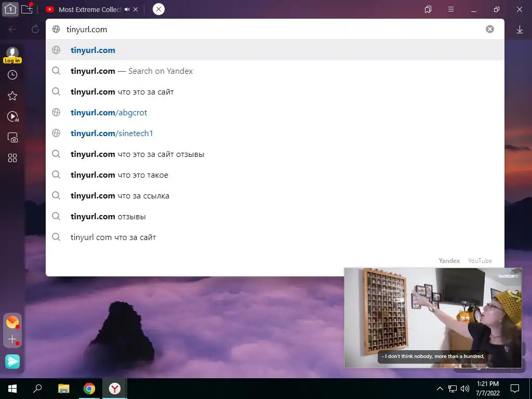Open the tabs overview home icon
Viewport: 532px width, 399px height.
click(x=10, y=9)
